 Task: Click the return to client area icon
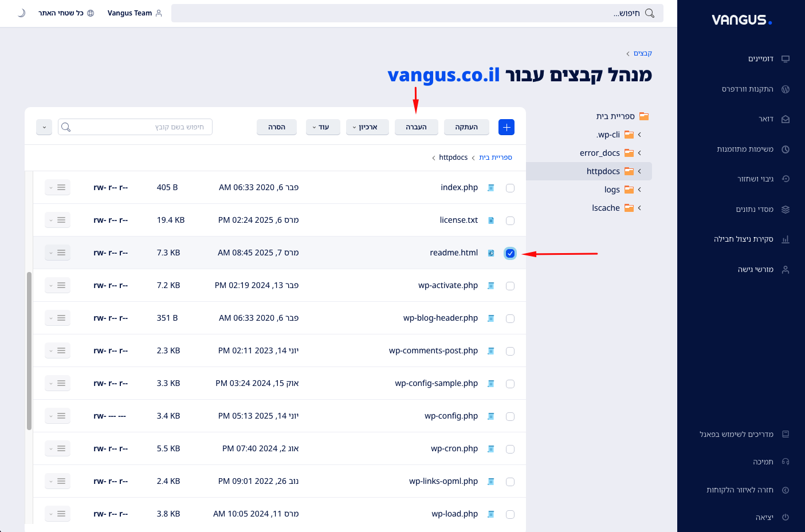click(x=786, y=490)
